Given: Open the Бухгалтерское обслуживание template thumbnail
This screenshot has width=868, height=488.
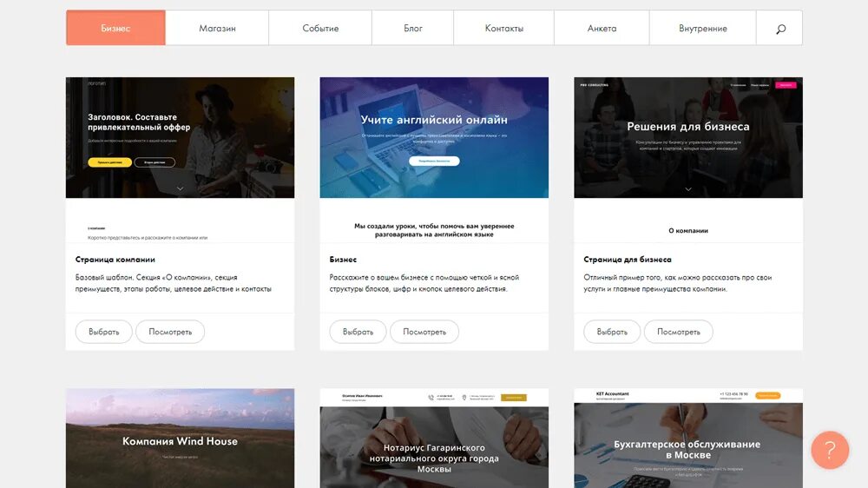Looking at the screenshot, I should point(688,439).
